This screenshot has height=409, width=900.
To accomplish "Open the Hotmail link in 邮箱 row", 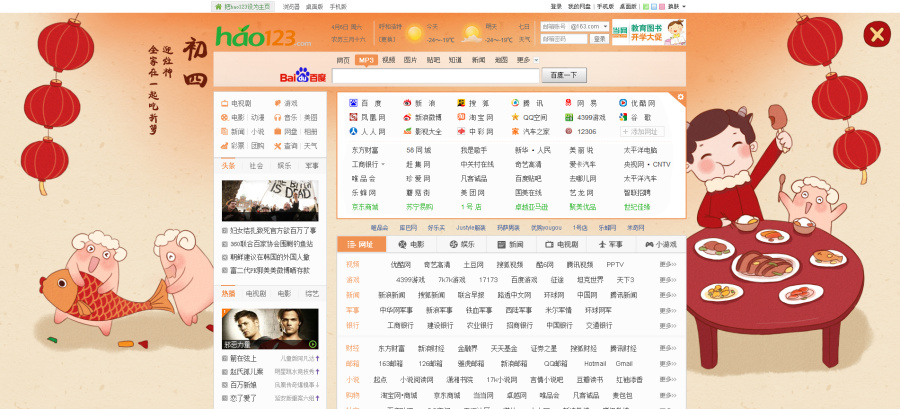I will coord(595,364).
